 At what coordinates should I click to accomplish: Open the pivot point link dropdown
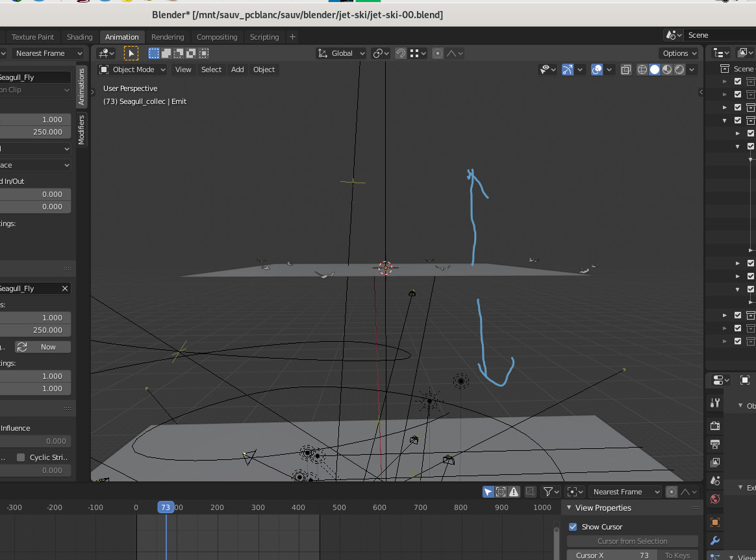pyautogui.click(x=381, y=53)
